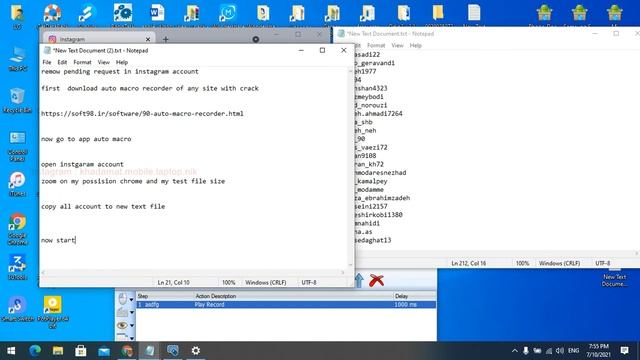Open the notification action center
640x360 pixels.
[624, 351]
